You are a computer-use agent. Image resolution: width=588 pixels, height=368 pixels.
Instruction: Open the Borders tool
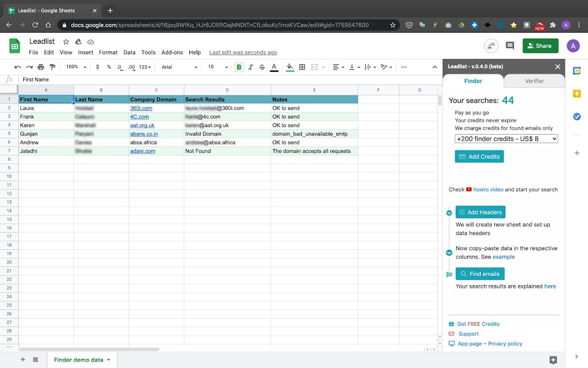(302, 67)
